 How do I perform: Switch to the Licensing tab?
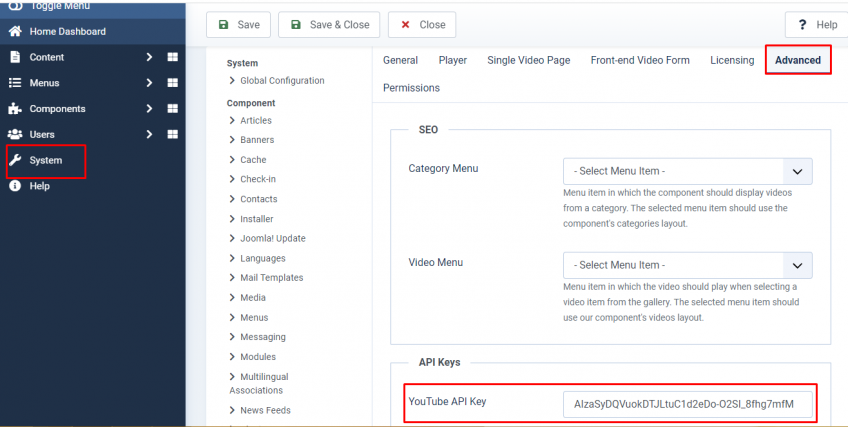click(x=732, y=60)
